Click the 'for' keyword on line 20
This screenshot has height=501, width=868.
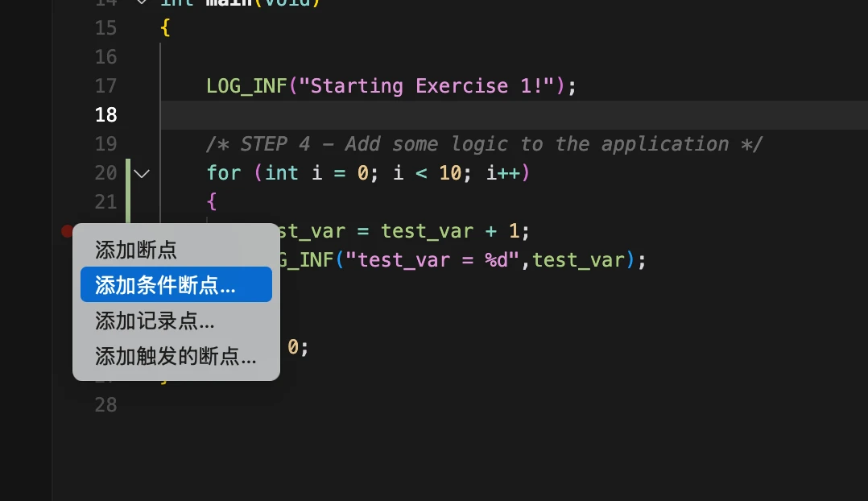click(x=224, y=173)
